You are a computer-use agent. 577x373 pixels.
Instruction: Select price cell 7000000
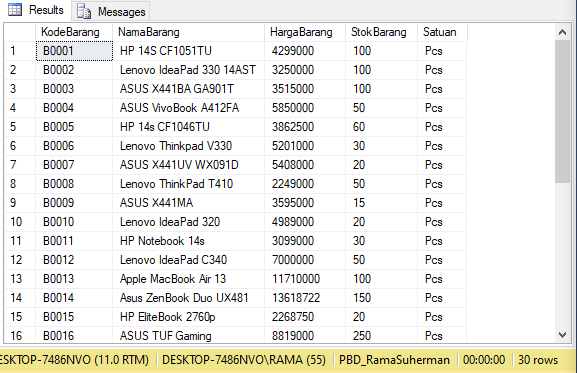click(305, 260)
